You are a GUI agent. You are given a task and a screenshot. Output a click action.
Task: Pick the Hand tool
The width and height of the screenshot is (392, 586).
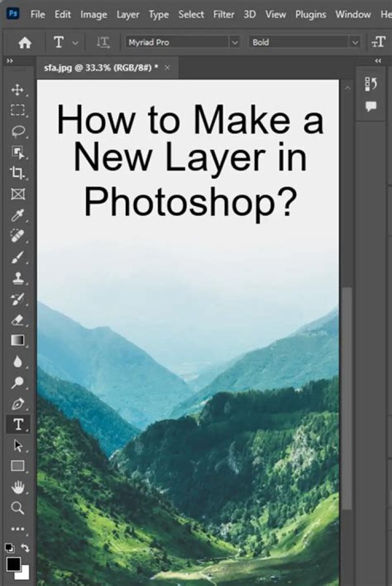[x=17, y=487]
